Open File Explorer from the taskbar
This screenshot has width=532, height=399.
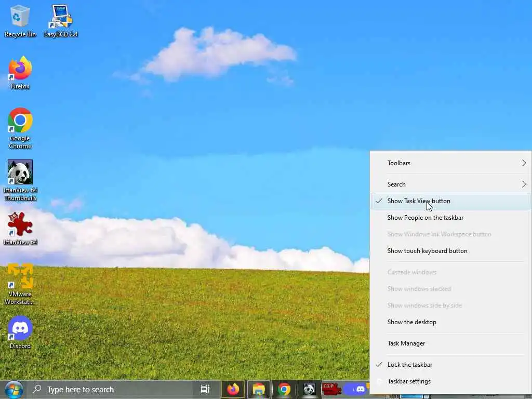259,389
